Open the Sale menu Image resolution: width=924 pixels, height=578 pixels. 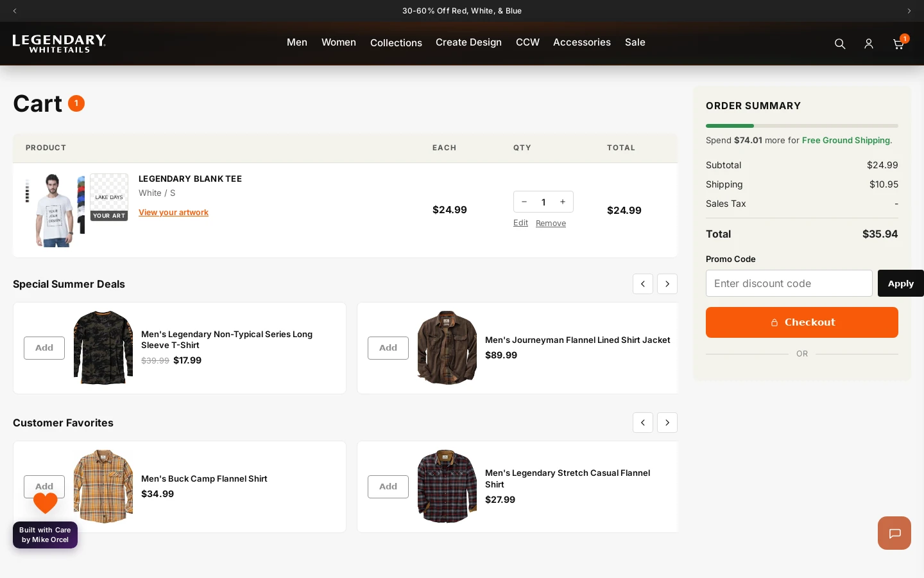pyautogui.click(x=635, y=42)
